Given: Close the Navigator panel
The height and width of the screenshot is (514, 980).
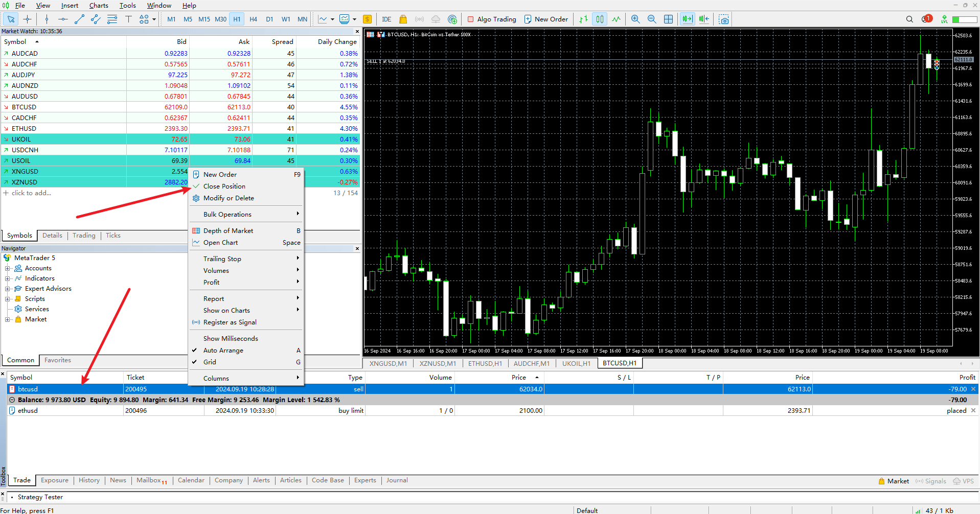Looking at the screenshot, I should (x=357, y=249).
